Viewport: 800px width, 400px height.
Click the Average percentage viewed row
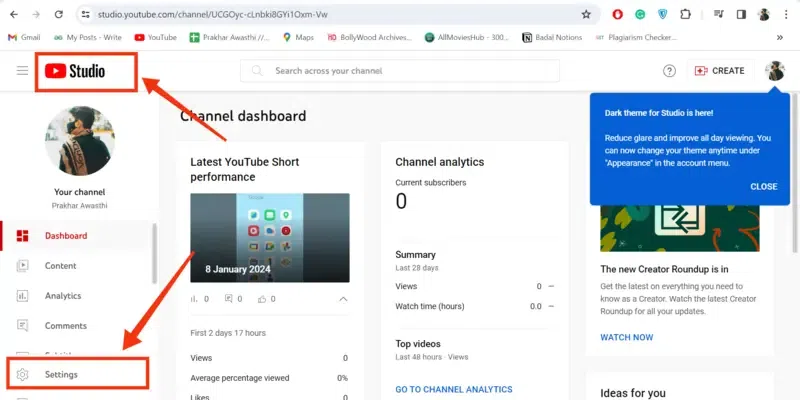coord(269,378)
